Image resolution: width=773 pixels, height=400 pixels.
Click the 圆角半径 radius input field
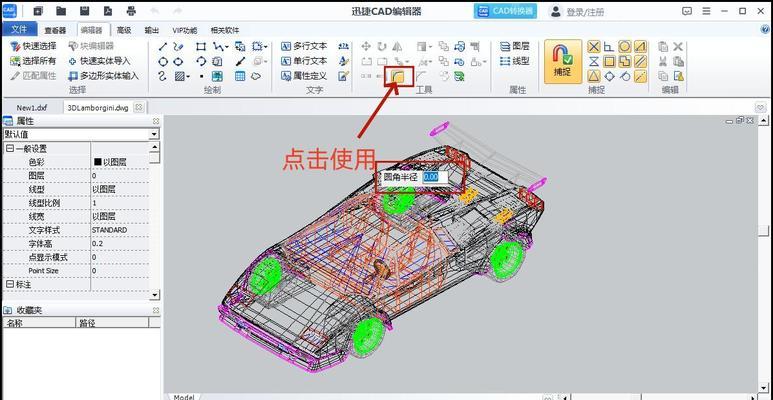click(x=435, y=177)
